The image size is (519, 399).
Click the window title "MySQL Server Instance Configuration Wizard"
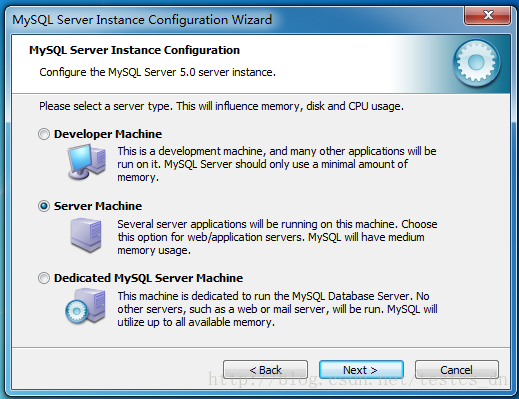[142, 20]
